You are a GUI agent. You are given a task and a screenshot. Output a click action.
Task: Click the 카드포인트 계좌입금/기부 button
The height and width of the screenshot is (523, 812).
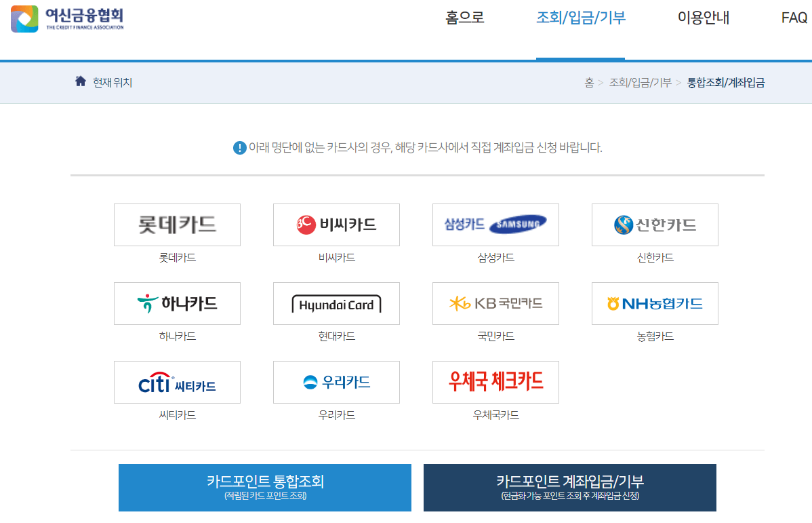coord(569,487)
